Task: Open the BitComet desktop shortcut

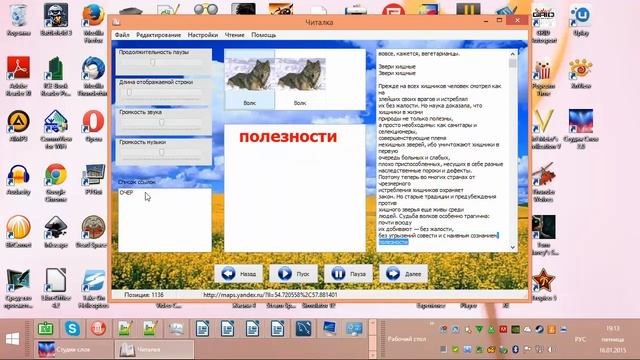Action: [x=18, y=232]
